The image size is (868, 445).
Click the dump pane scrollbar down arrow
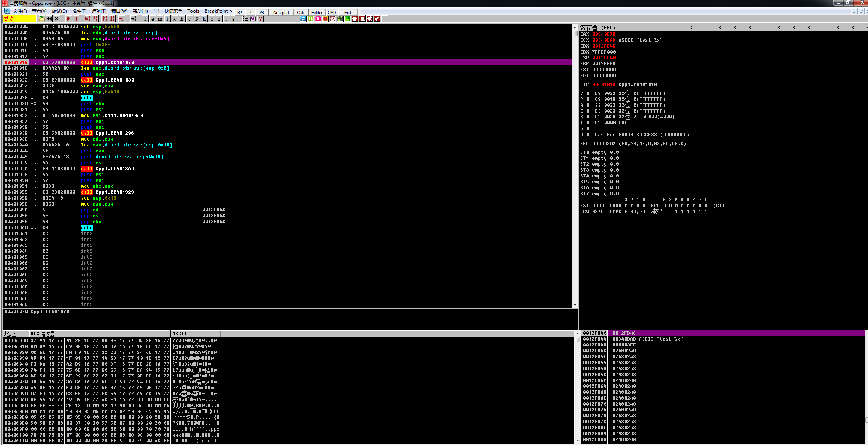577,440
